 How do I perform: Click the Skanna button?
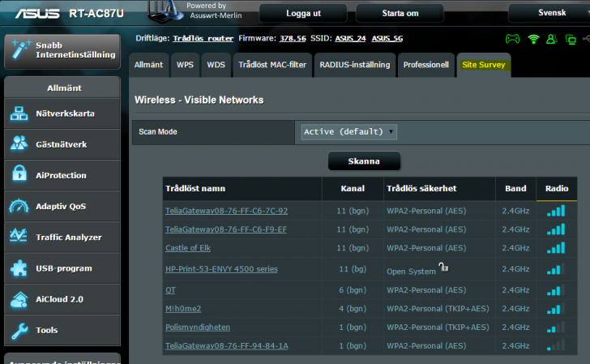pos(364,161)
